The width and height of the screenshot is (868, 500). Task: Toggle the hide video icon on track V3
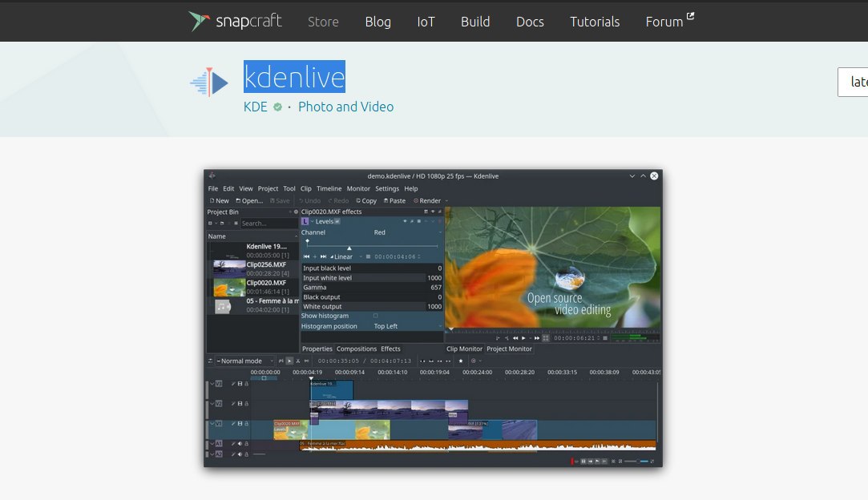pyautogui.click(x=240, y=384)
